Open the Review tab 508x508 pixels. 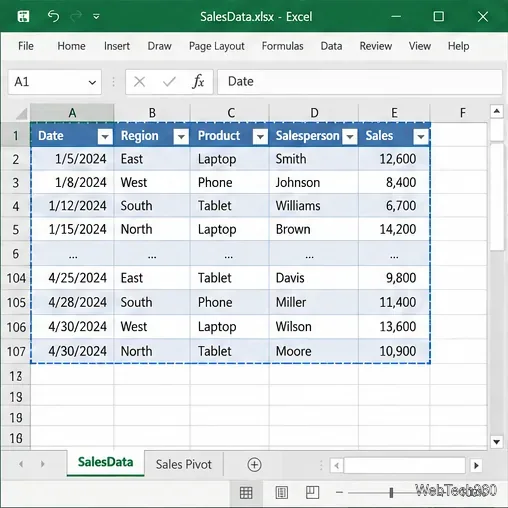[x=376, y=46]
